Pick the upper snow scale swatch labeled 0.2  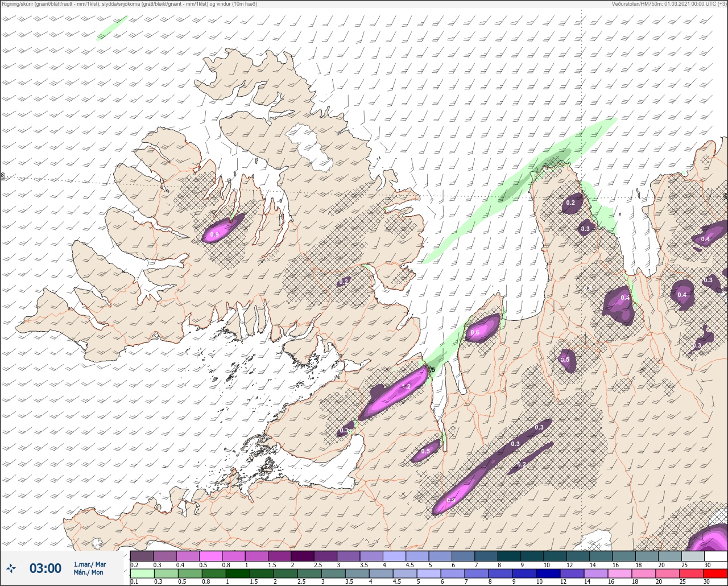(x=142, y=556)
